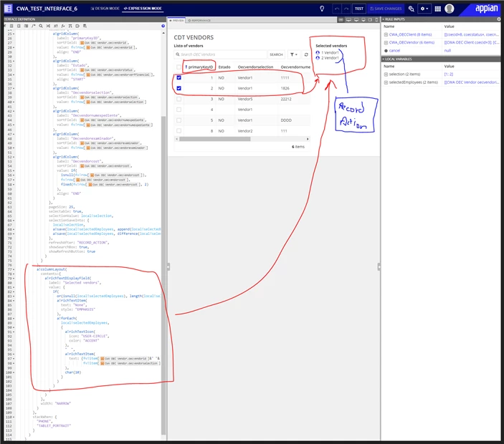Screen dimensions: 504x444
Task: Click the magnifier icon inside the Search OEC Vendors box
Action: point(178,54)
